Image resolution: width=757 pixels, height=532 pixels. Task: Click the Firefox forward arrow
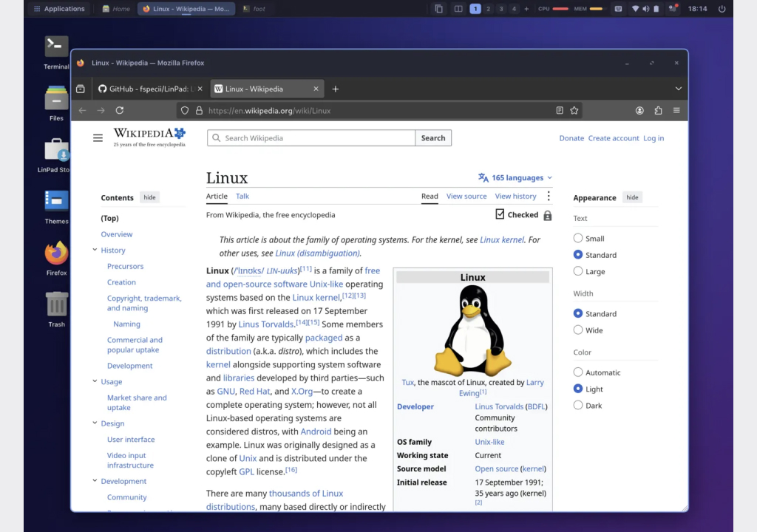tap(101, 111)
